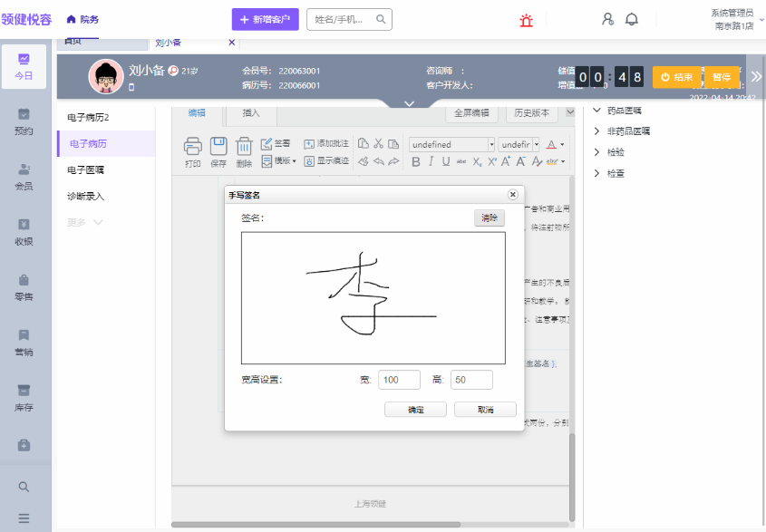Save the record using the 保存 icon
This screenshot has width=766, height=532.
click(218, 152)
